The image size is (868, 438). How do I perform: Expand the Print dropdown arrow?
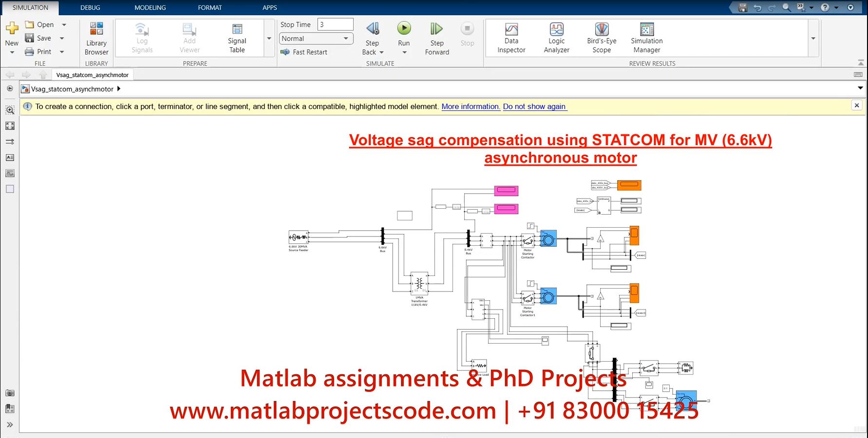[62, 52]
